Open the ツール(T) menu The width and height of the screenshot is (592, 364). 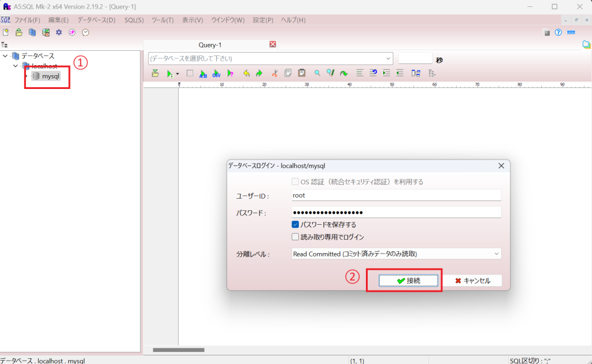pos(162,20)
